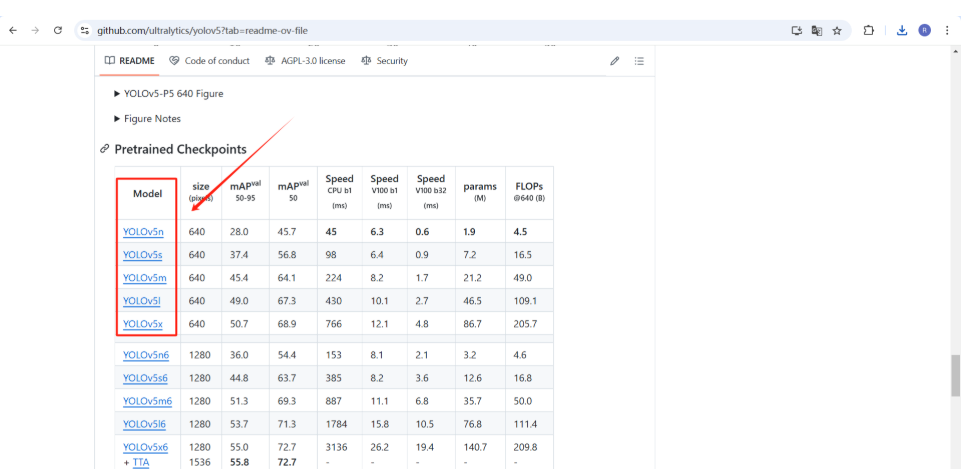This screenshot has width=965, height=469.
Task: Click the page vertical scrollbar thumb
Action: [955, 375]
